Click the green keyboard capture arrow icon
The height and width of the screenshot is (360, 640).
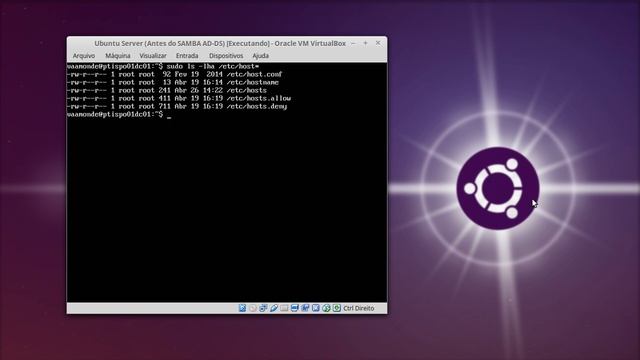click(337, 308)
